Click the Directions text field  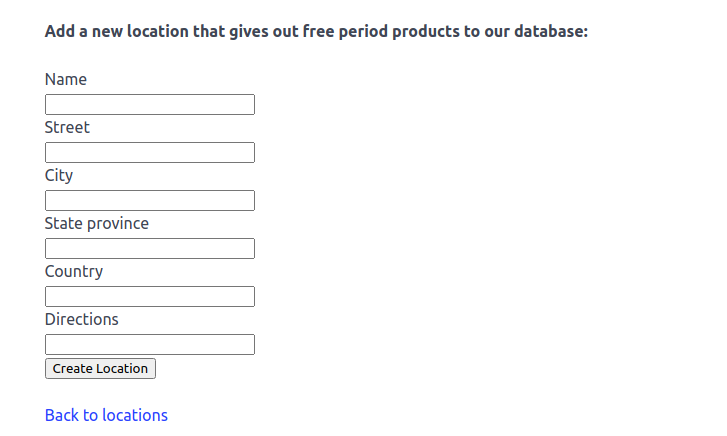(x=150, y=344)
